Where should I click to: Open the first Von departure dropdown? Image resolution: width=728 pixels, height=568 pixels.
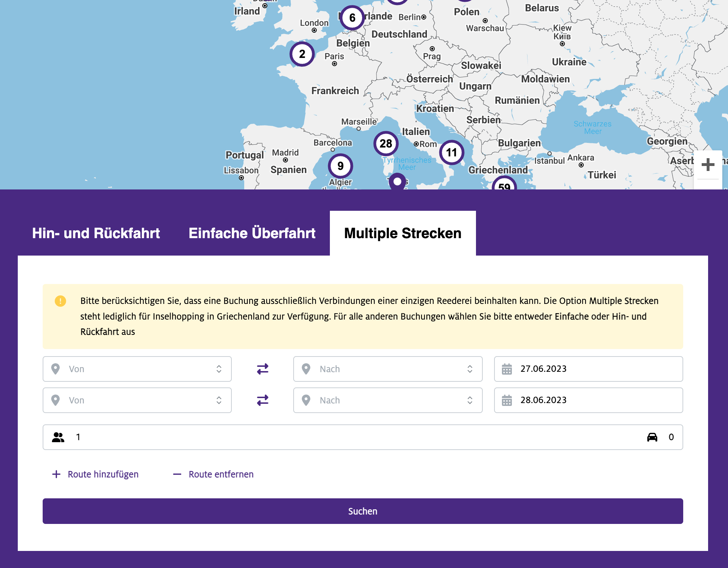pyautogui.click(x=137, y=369)
